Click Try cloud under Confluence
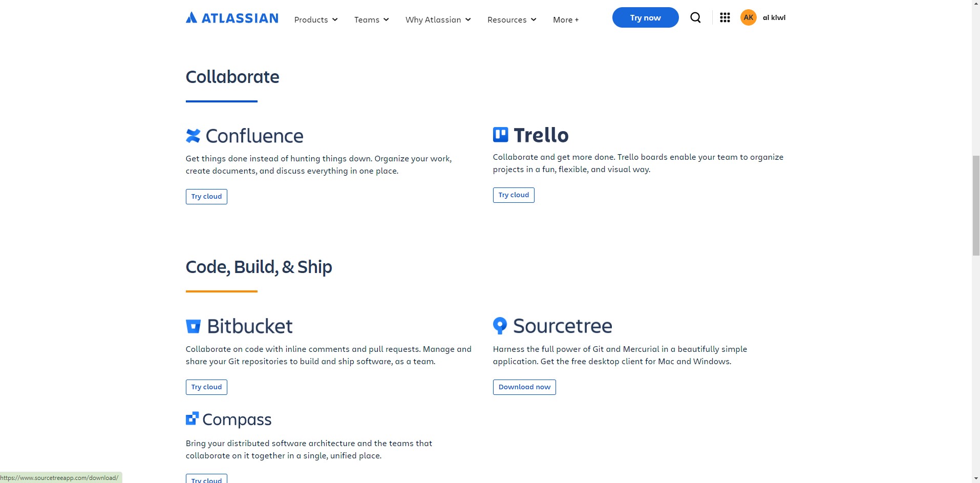The height and width of the screenshot is (483, 980). click(206, 197)
